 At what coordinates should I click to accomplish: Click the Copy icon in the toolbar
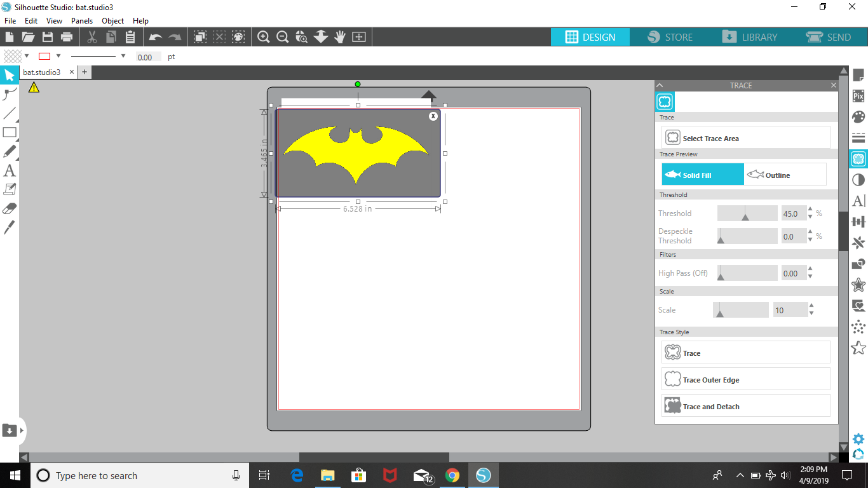click(111, 37)
